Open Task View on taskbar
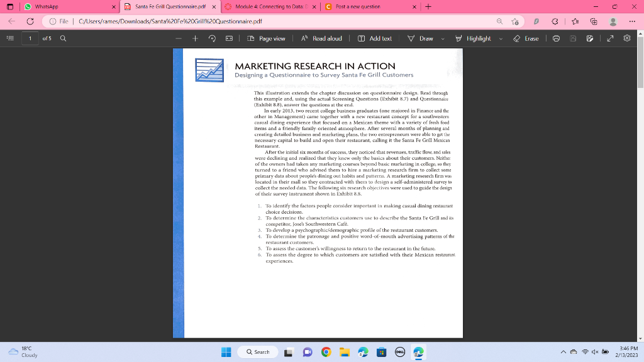Image resolution: width=644 pixels, height=362 pixels. pos(288,352)
